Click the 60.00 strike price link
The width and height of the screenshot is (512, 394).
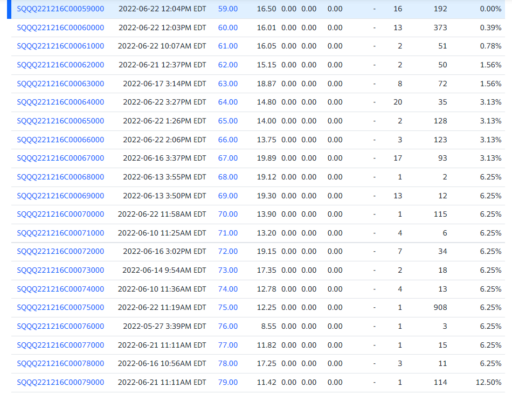[228, 28]
